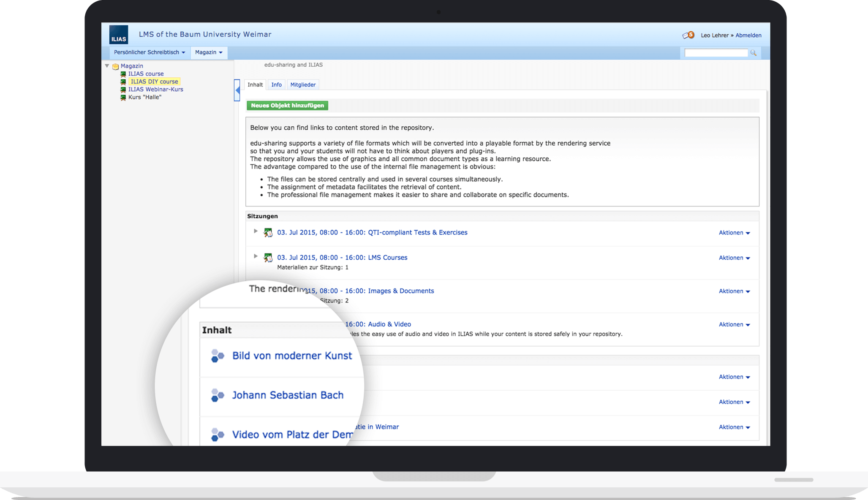Open the Magazin dropdown in navigation bar
The image size is (868, 500).
tap(209, 52)
